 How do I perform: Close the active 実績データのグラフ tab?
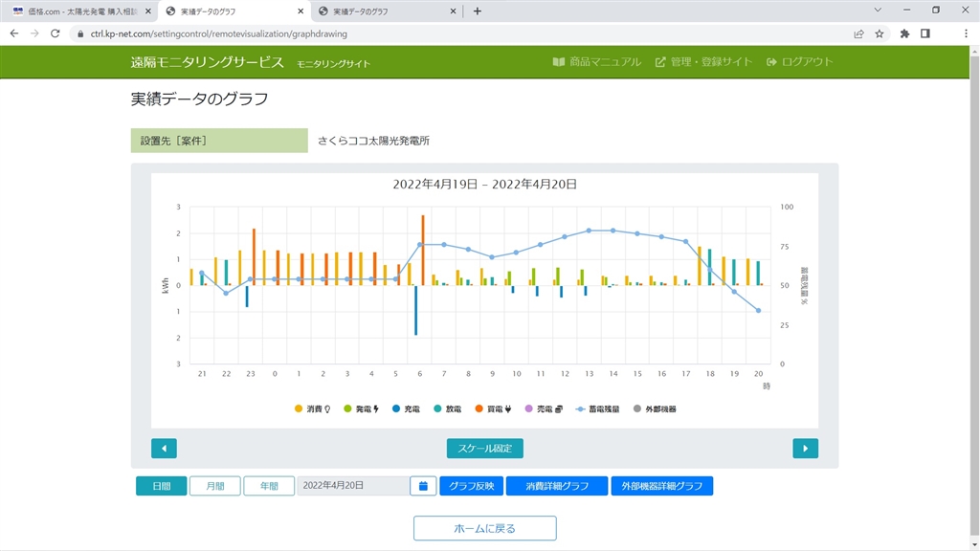(301, 11)
